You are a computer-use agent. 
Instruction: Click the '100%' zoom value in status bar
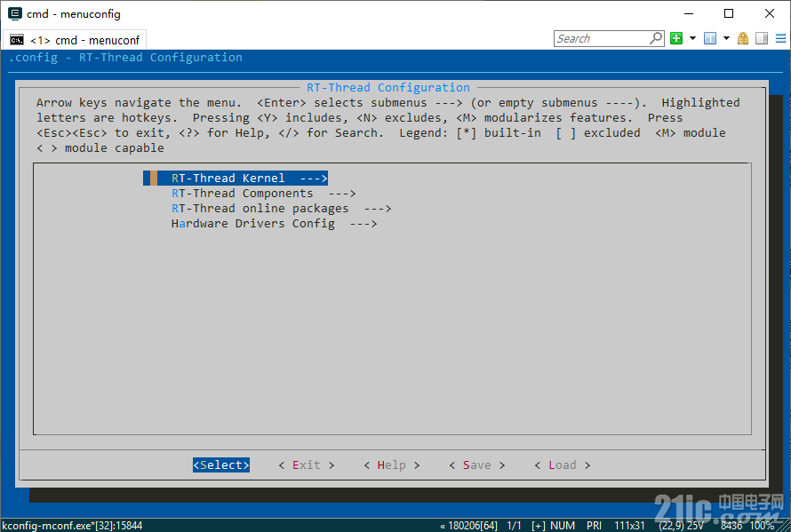pos(762,526)
